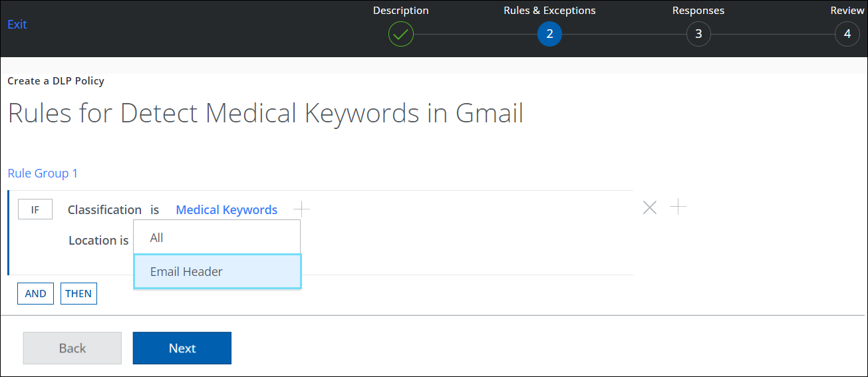This screenshot has width=868, height=377.
Task: Click the green Description checkmark step icon
Action: [x=400, y=34]
